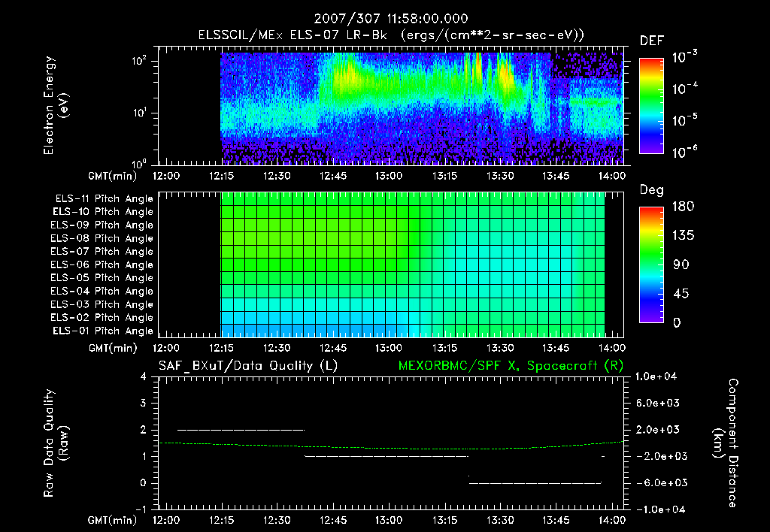The width and height of the screenshot is (770, 532).
Task: Click the data quality line at level 2
Action: pos(241,430)
